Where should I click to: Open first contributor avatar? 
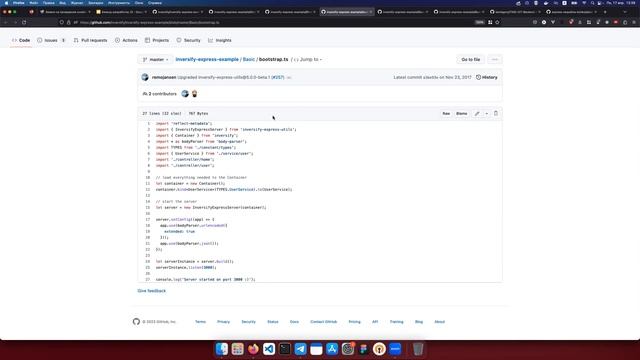(x=185, y=94)
